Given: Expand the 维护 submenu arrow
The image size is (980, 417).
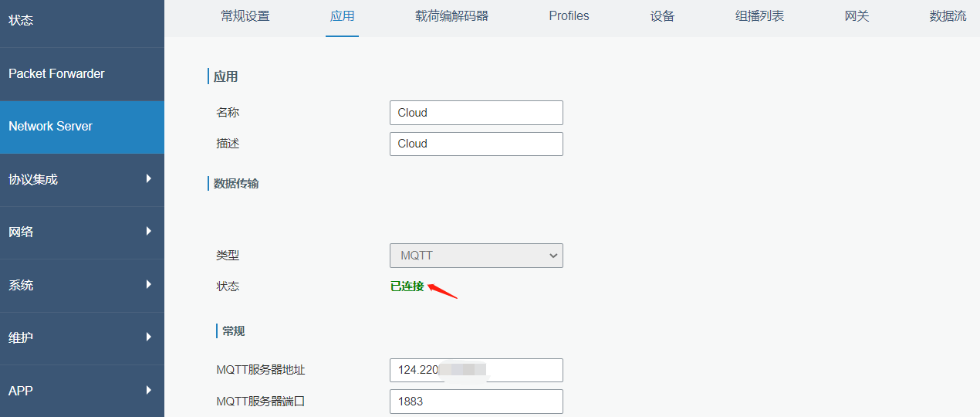Looking at the screenshot, I should point(149,337).
